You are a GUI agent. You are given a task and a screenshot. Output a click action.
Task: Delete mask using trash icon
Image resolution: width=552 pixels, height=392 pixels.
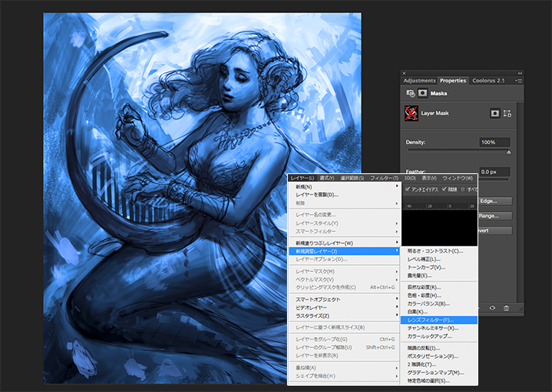coord(507,307)
